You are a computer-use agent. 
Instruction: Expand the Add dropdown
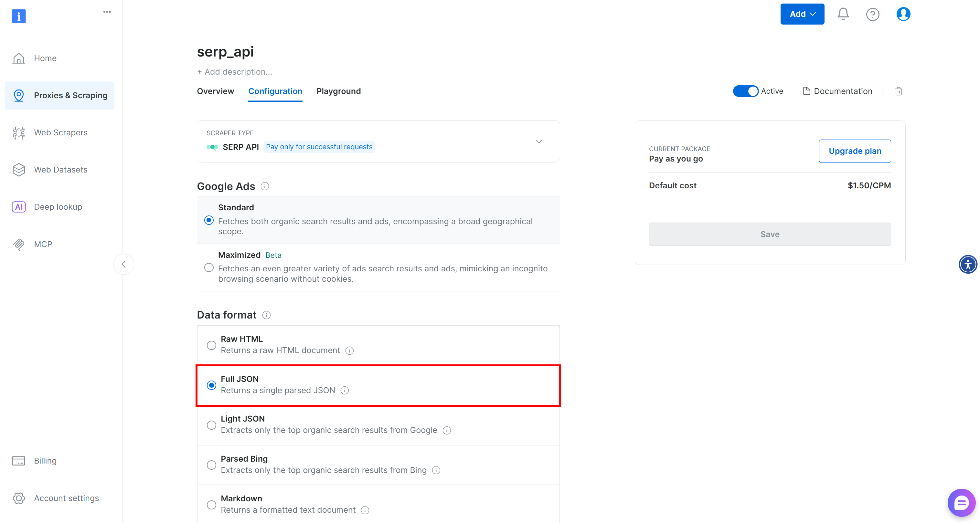pos(802,14)
